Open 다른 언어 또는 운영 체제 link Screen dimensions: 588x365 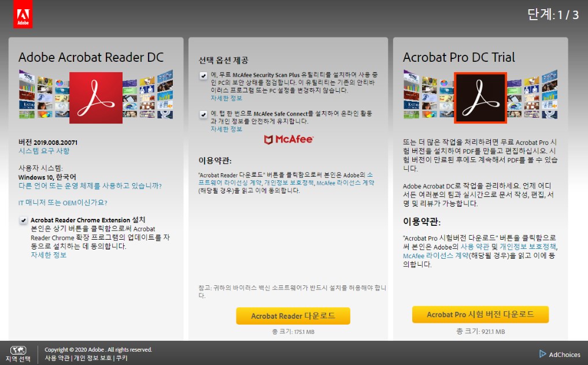90,186
